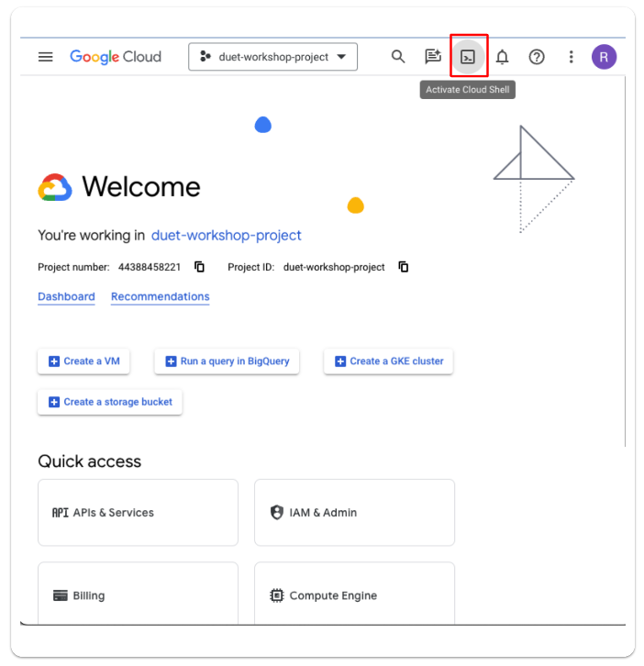This screenshot has height=666, width=644.
Task: Click Run a query in BigQuery
Action: tap(227, 361)
